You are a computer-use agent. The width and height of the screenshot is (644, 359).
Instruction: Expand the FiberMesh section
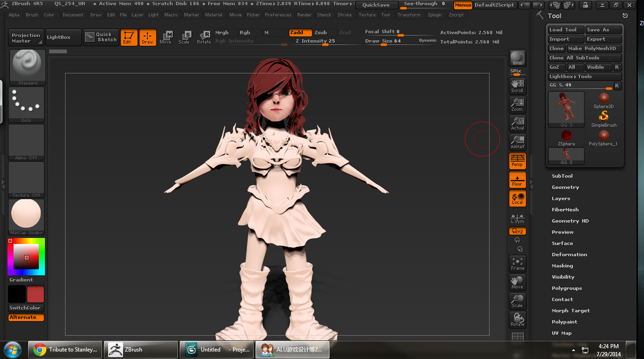(565, 210)
